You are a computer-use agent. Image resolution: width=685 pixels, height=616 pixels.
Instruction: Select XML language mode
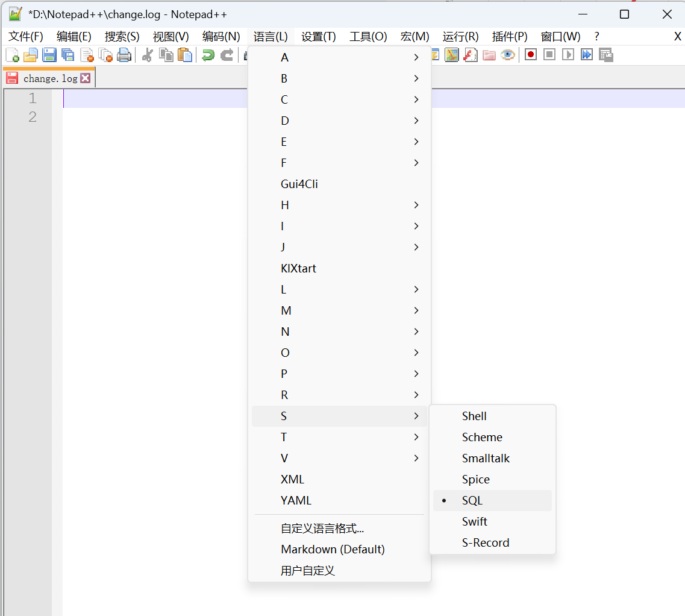[292, 479]
